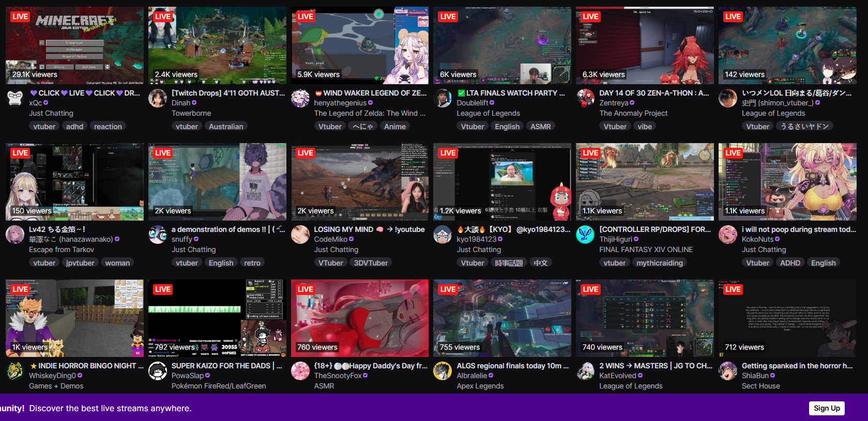Click the 'ASMR' tag under Doublelift
This screenshot has height=421, width=868.
point(541,127)
